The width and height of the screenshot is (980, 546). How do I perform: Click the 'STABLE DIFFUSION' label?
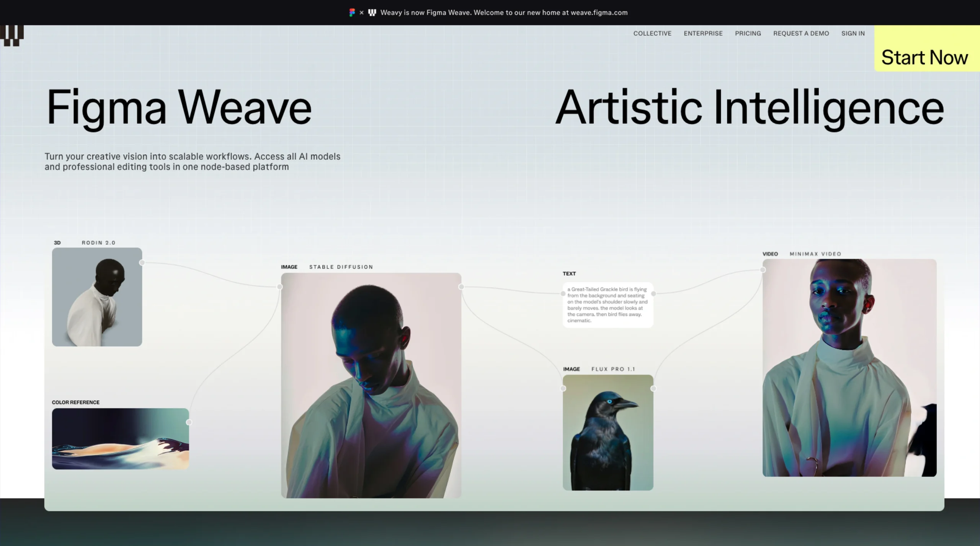(x=341, y=267)
